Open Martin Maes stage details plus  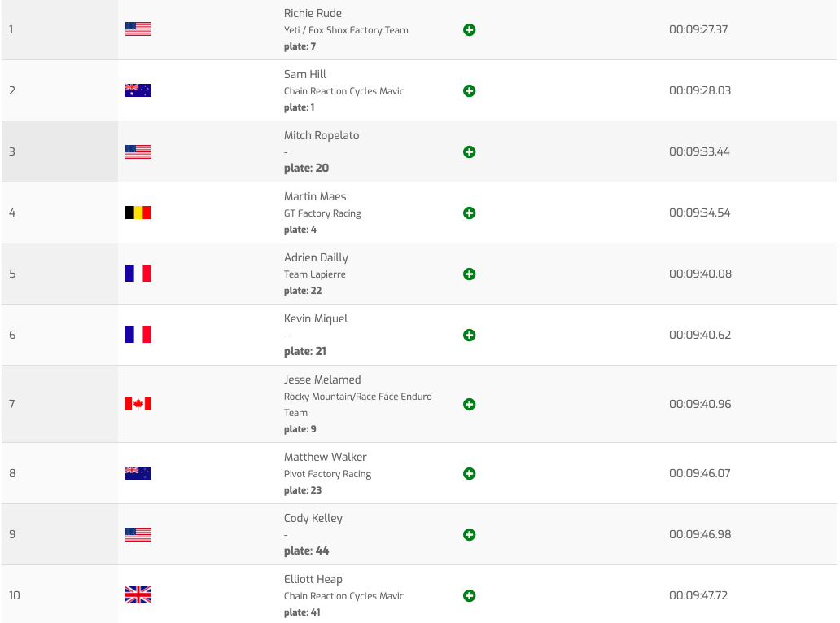pyautogui.click(x=469, y=213)
